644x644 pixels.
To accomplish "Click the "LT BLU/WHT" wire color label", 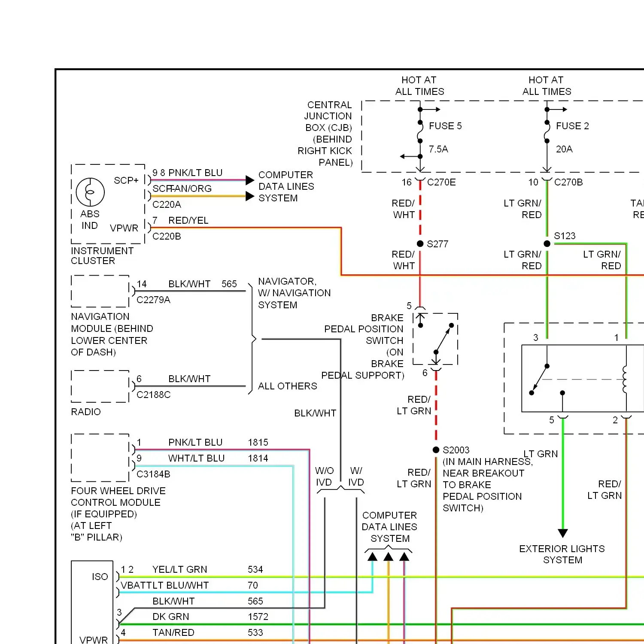I will [x=181, y=585].
